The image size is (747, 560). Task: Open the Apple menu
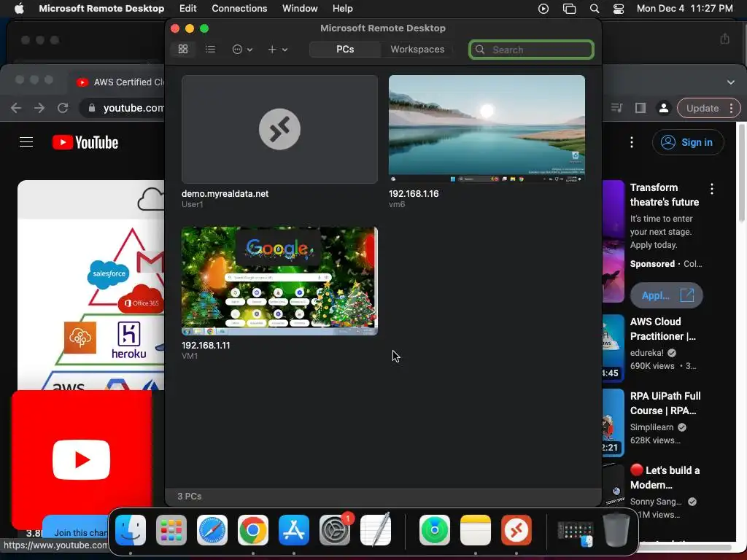click(x=19, y=9)
